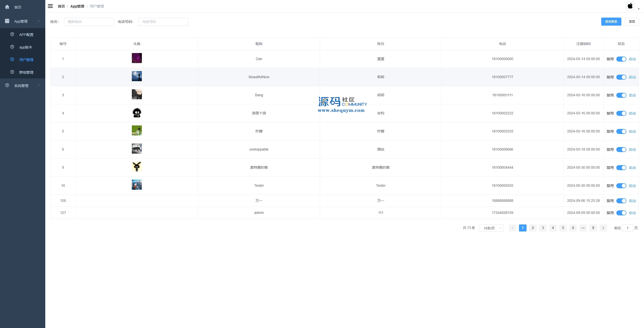644x328 pixels.
Task: Select app版本 in sidebar menu
Action: pos(26,47)
